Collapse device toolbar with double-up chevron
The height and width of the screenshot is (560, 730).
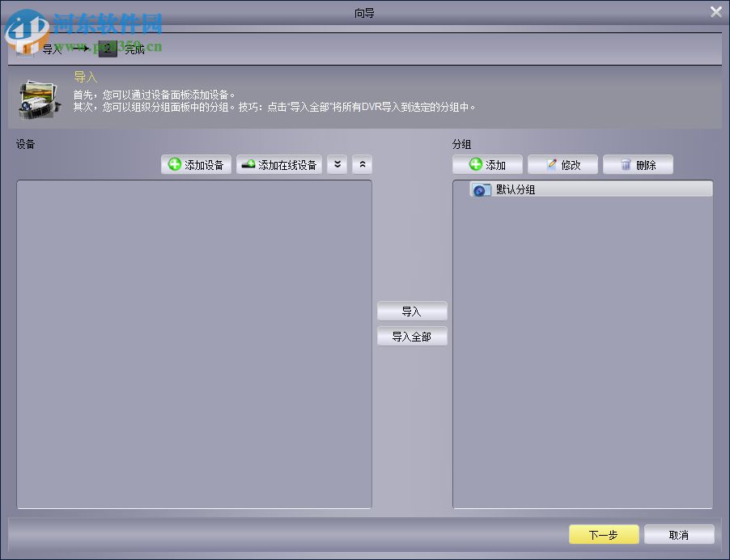pos(362,164)
